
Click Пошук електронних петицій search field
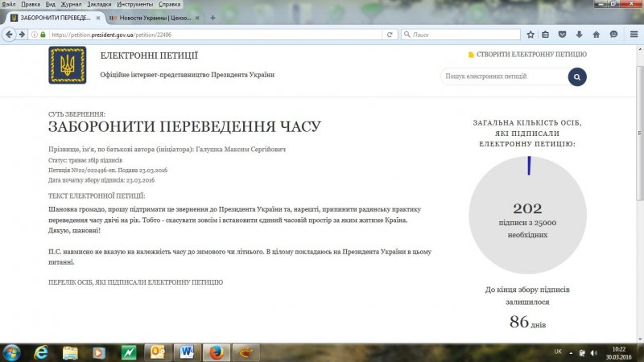504,76
